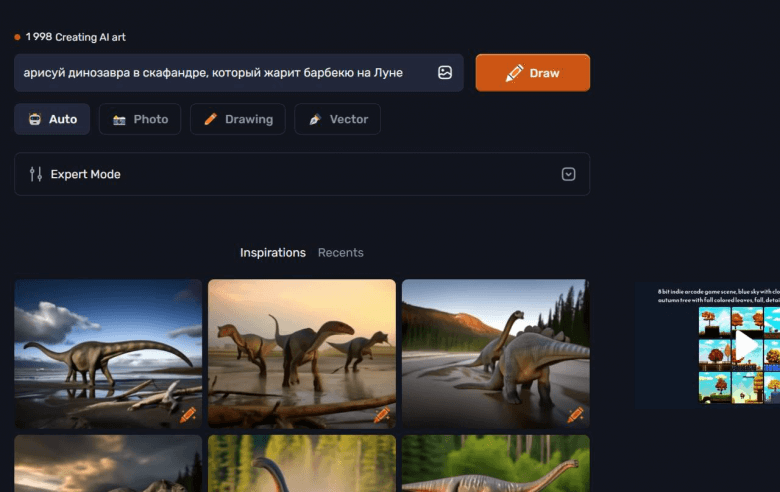Click pencil icon on forest dinosaur image
This screenshot has height=492, width=780.
[x=575, y=415]
